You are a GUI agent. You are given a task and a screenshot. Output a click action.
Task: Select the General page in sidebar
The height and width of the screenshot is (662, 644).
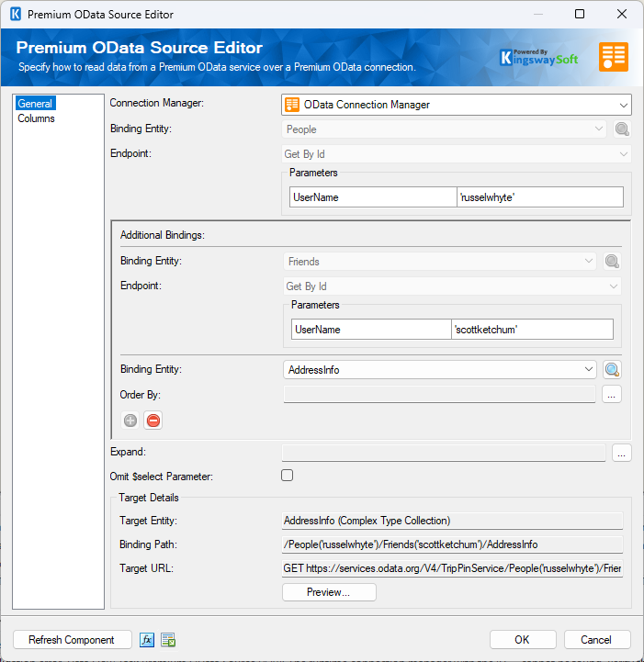pyautogui.click(x=35, y=104)
